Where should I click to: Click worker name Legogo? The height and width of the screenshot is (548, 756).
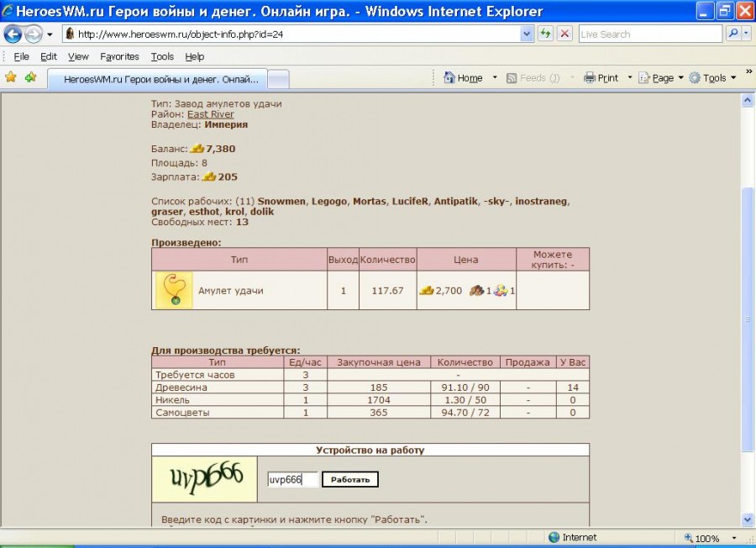point(328,202)
